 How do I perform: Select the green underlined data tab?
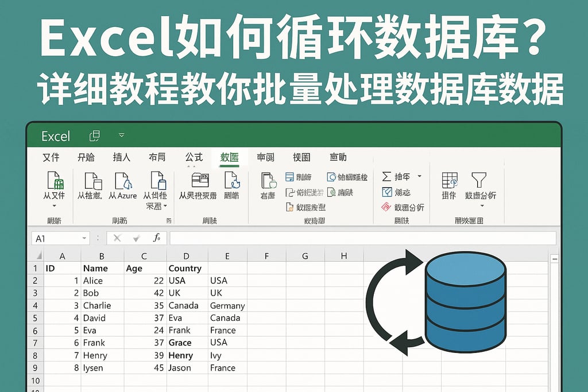pos(230,157)
